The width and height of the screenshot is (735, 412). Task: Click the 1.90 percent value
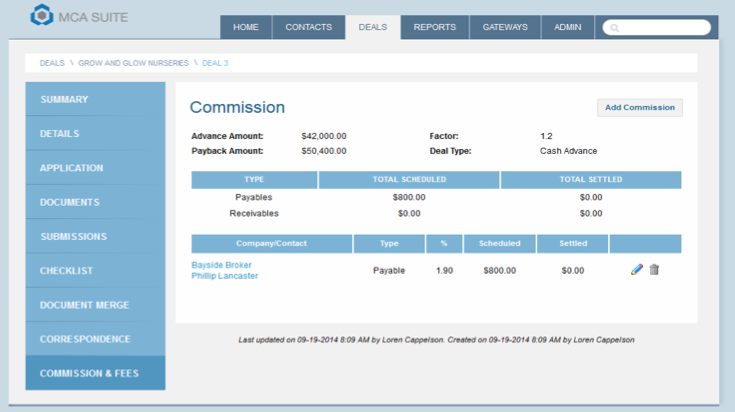click(x=444, y=270)
